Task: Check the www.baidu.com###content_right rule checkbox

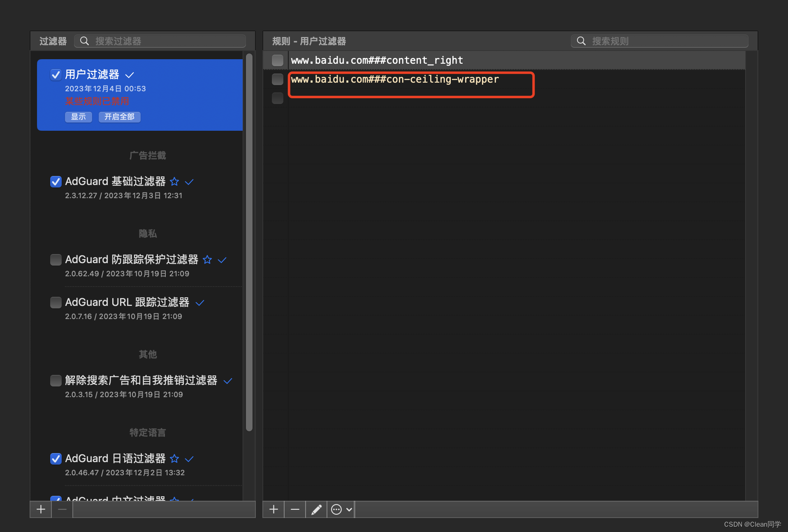Action: [277, 60]
